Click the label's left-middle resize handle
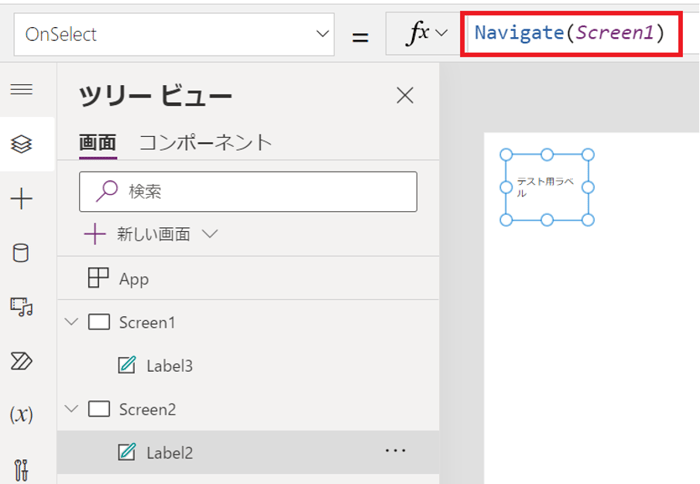 [x=506, y=187]
